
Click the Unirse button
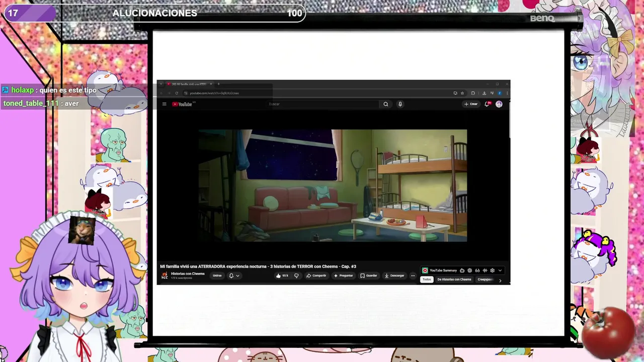[217, 276]
